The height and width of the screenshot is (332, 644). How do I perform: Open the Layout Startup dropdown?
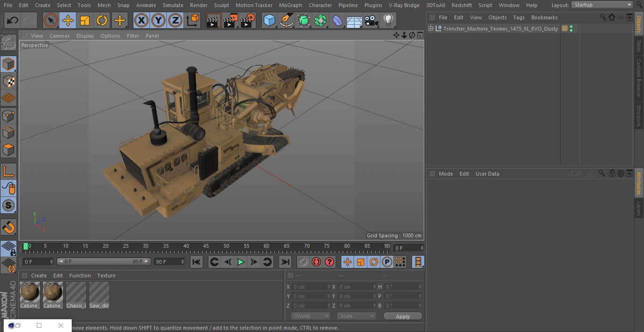click(x=603, y=5)
